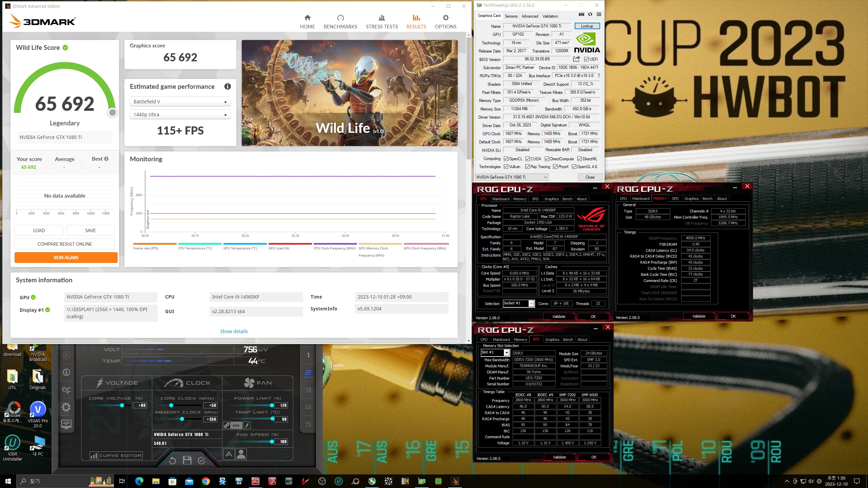868x488 pixels.
Task: Open the Advanced tab in GPU-Z
Action: pos(530,16)
